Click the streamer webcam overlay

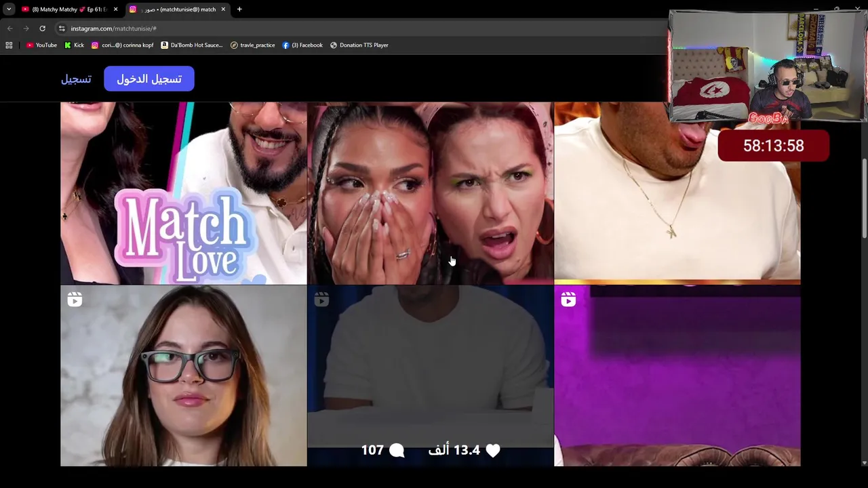tap(768, 66)
